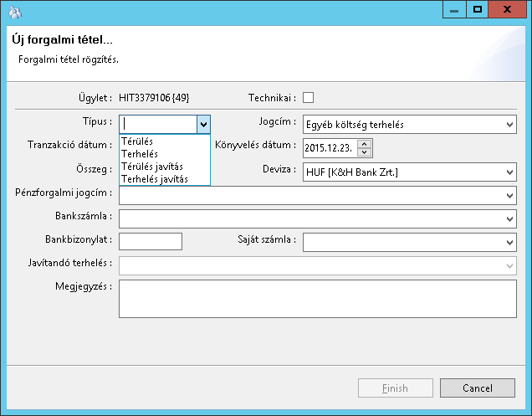Decrease Könyvelés dátum with down arrow
532x416 pixels.
[364, 152]
